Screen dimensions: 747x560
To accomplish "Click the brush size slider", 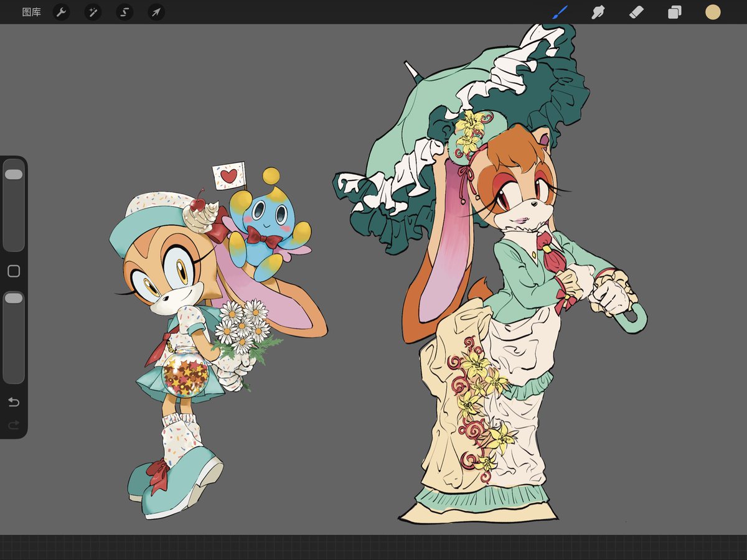I will [x=14, y=205].
